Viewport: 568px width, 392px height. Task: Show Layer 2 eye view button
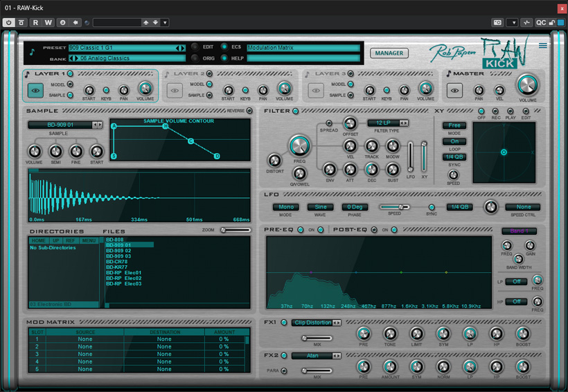point(175,91)
